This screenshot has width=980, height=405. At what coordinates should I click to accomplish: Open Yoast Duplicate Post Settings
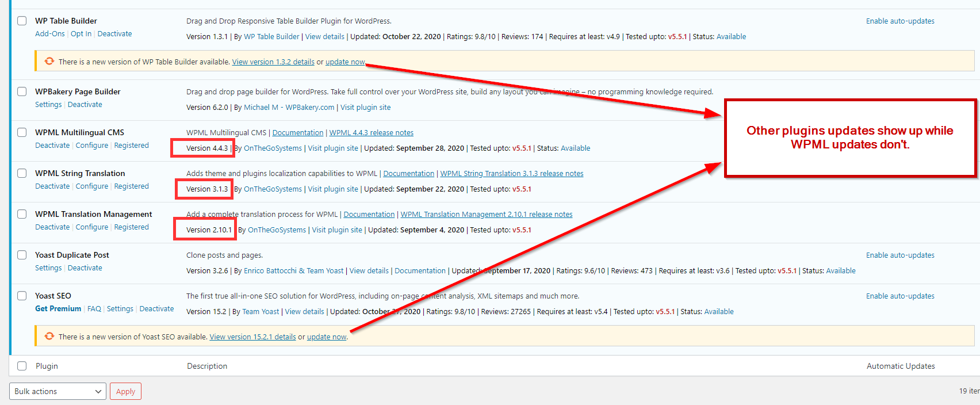(48, 268)
